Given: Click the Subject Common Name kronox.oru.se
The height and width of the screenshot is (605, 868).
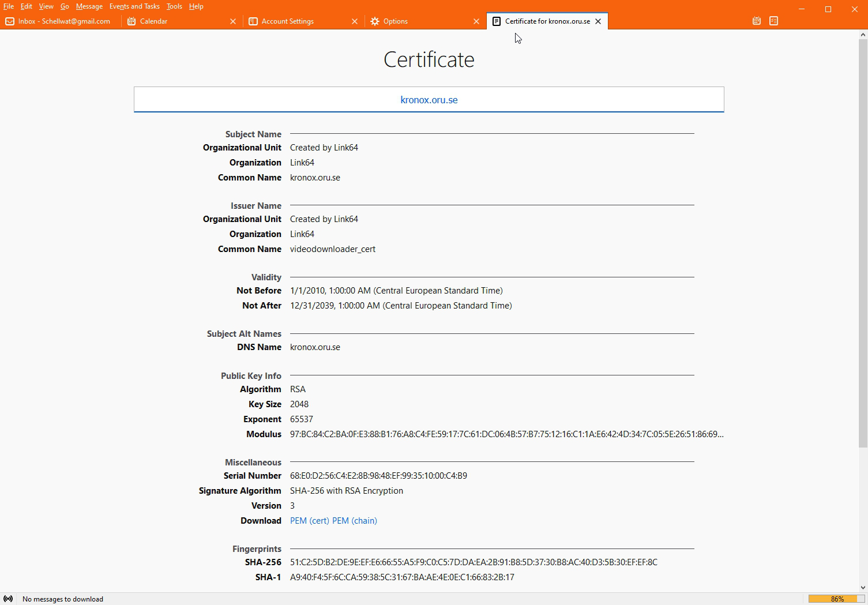Looking at the screenshot, I should [x=315, y=178].
